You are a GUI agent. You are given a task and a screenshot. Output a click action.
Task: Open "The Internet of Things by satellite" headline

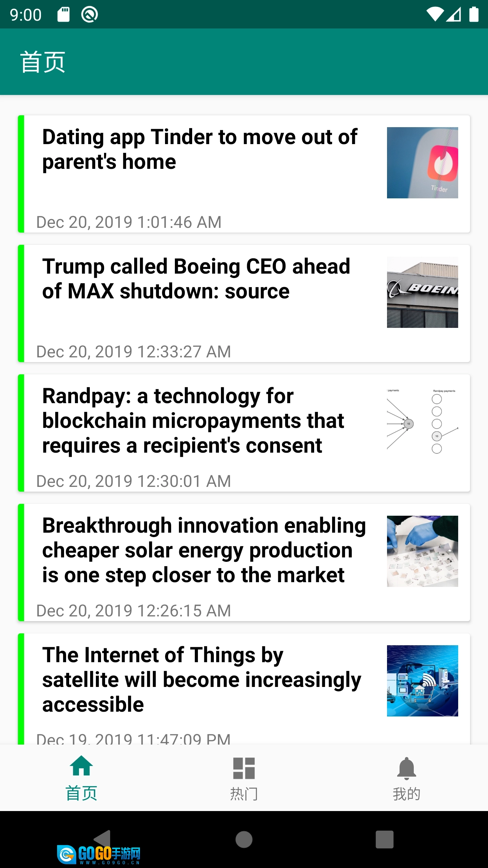[202, 679]
